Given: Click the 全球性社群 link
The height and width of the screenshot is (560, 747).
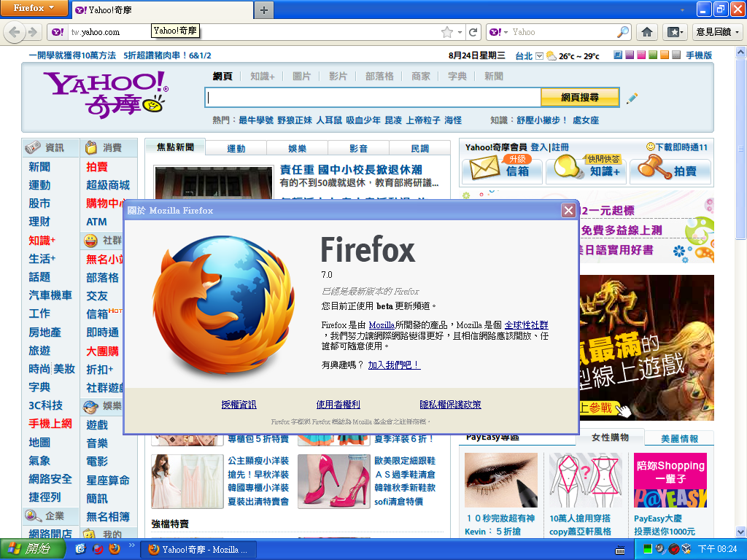Looking at the screenshot, I should click(527, 324).
